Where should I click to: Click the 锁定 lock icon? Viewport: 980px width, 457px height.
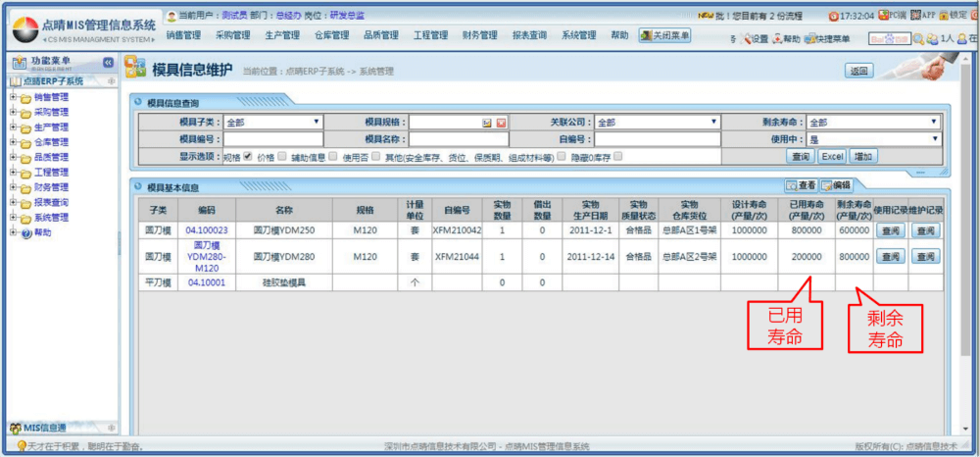pos(944,16)
